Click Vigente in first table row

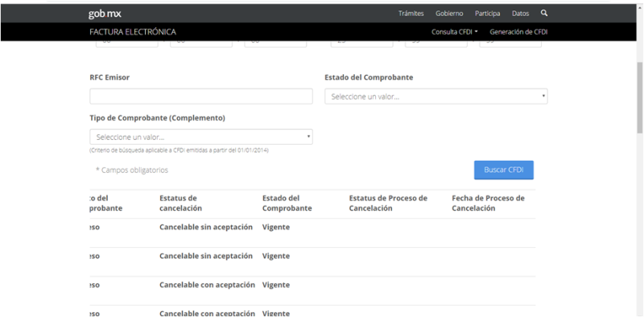pos(276,227)
